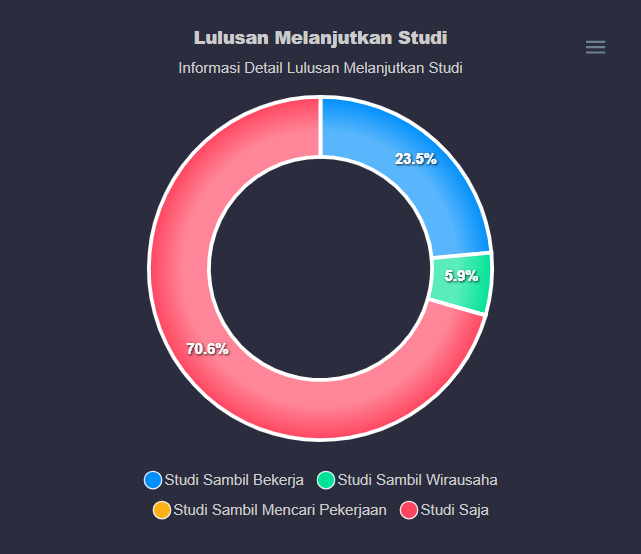
Task: Toggle Studi Sambil Bekerja series via legend text
Action: click(x=234, y=480)
